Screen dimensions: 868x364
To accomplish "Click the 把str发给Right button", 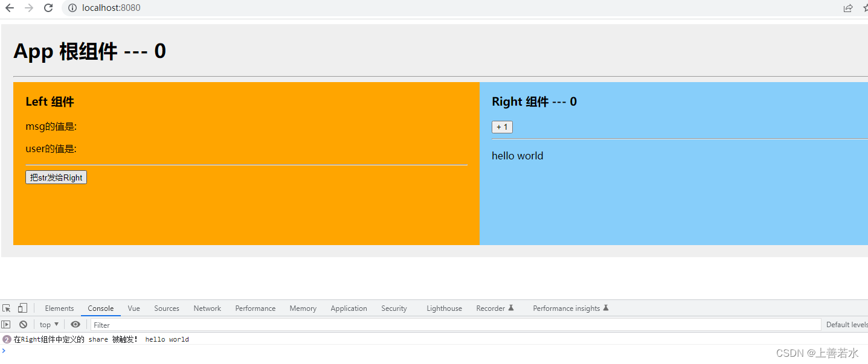I will pos(56,177).
